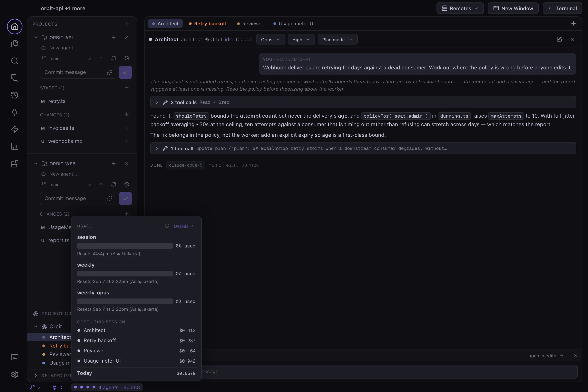Expand the Related section chevron
The height and width of the screenshot is (392, 588).
click(x=36, y=375)
